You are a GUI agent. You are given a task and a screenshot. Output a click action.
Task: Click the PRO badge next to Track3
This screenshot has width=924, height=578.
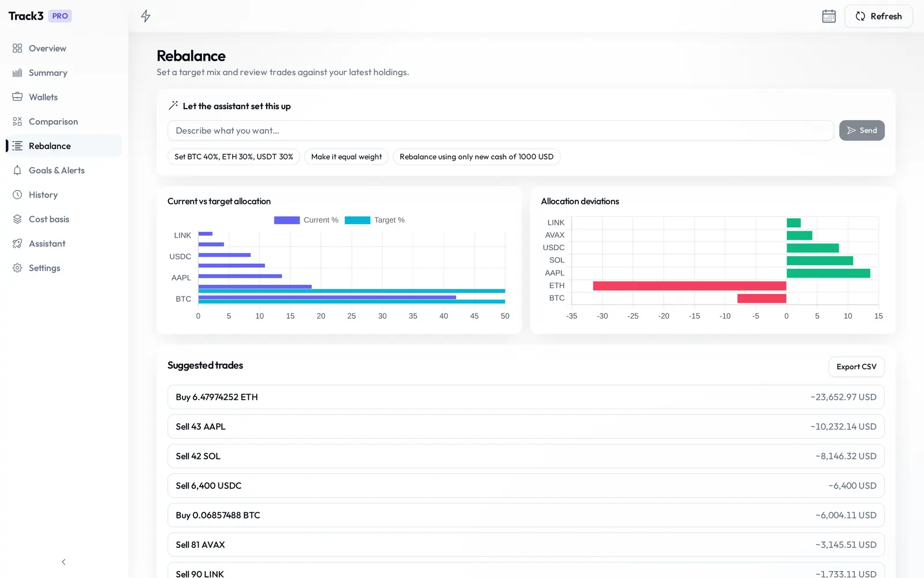(x=60, y=16)
